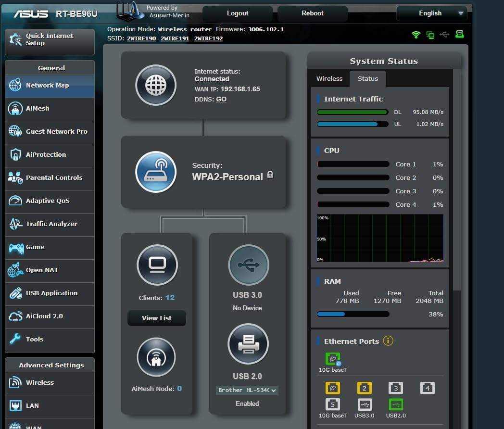504x429 pixels.
Task: Open Traffic Analyzer page
Action: [50, 224]
